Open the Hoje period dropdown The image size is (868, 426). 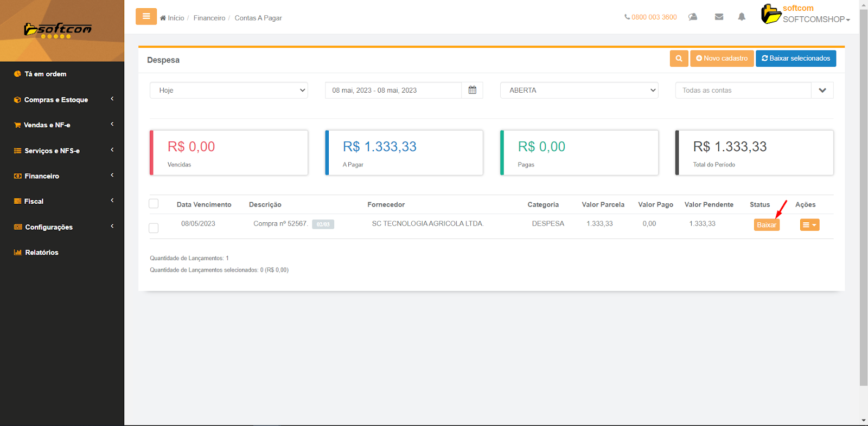point(228,91)
